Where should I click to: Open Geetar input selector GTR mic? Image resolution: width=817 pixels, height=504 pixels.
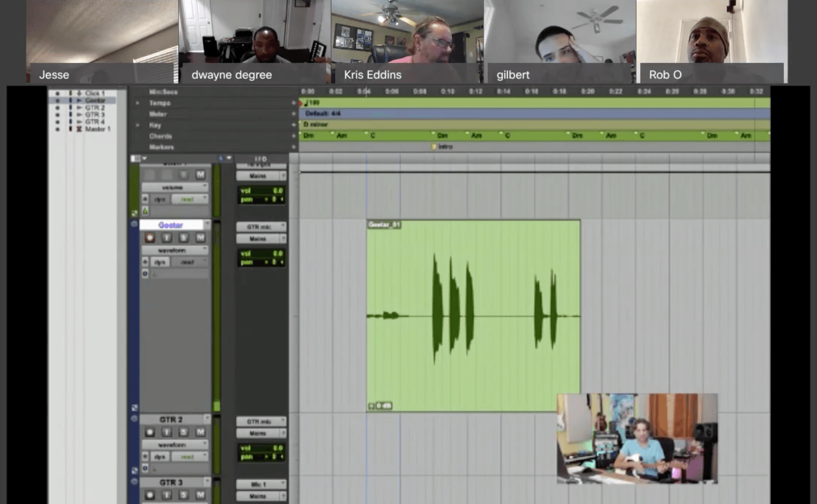pos(261,227)
